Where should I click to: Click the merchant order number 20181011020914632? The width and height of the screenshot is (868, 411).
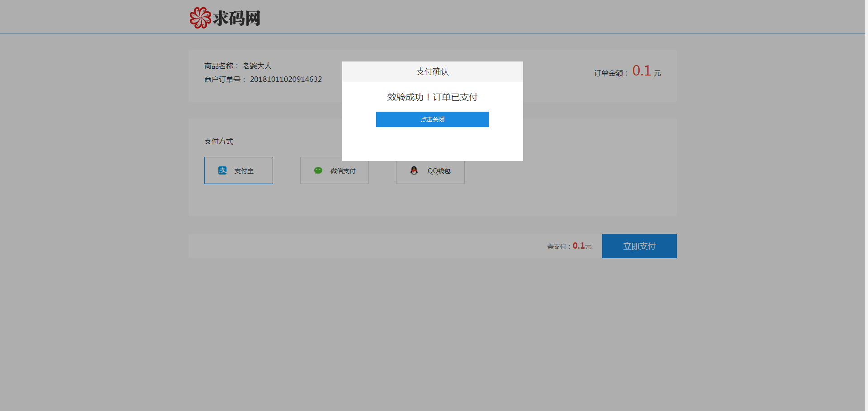[x=286, y=80]
